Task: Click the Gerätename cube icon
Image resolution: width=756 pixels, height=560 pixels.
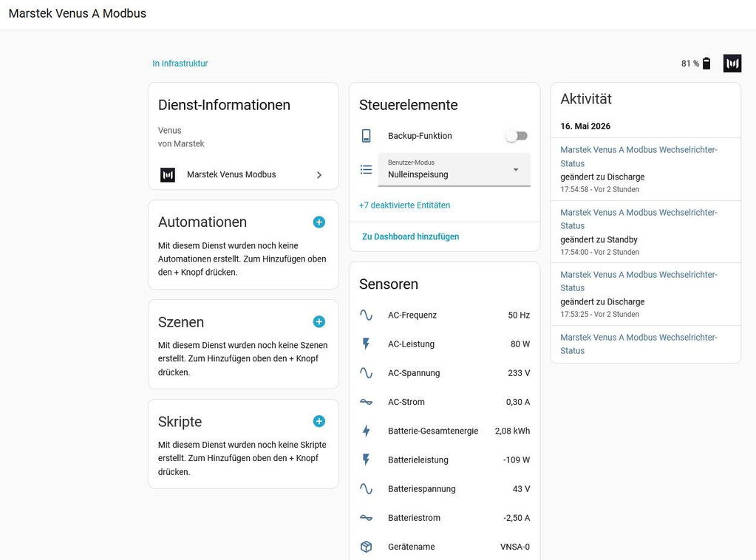Action: point(366,547)
